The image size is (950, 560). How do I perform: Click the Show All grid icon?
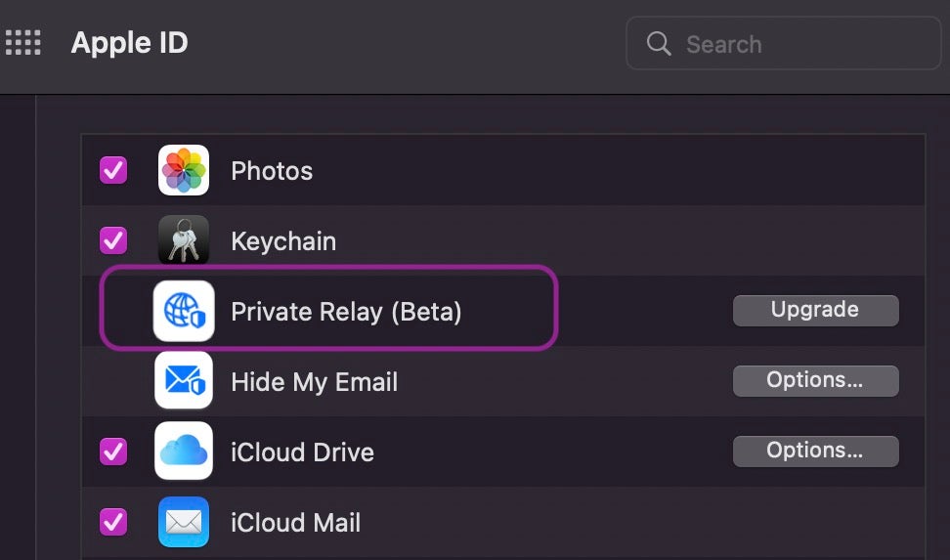(x=23, y=43)
